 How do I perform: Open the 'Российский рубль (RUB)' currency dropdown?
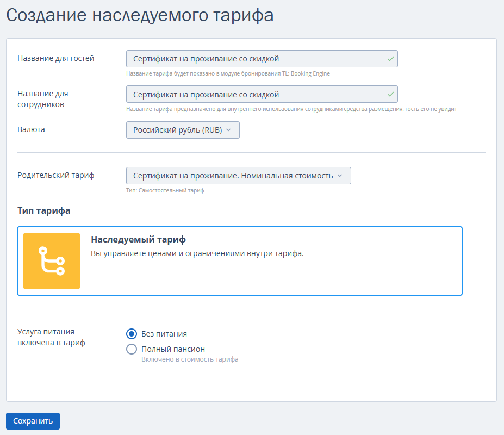pos(183,130)
